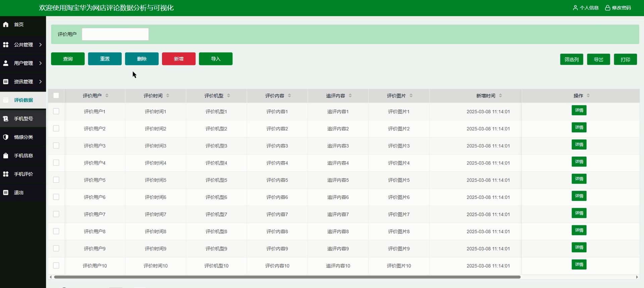Check the box for 评价用户7 row
Image resolution: width=644 pixels, height=288 pixels.
pyautogui.click(x=56, y=214)
